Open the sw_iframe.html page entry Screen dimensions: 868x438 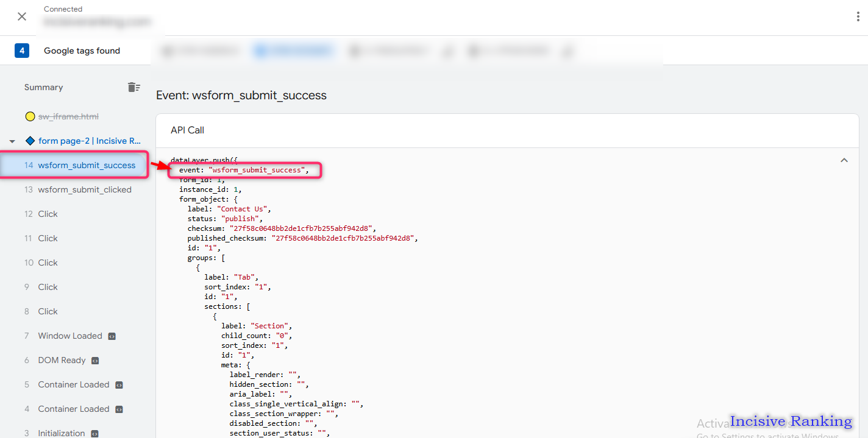click(x=68, y=116)
